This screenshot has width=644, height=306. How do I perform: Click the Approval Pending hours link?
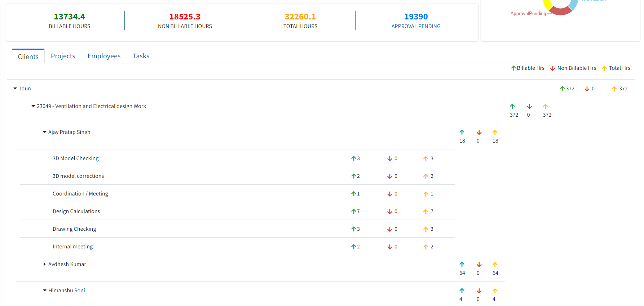coord(416,26)
